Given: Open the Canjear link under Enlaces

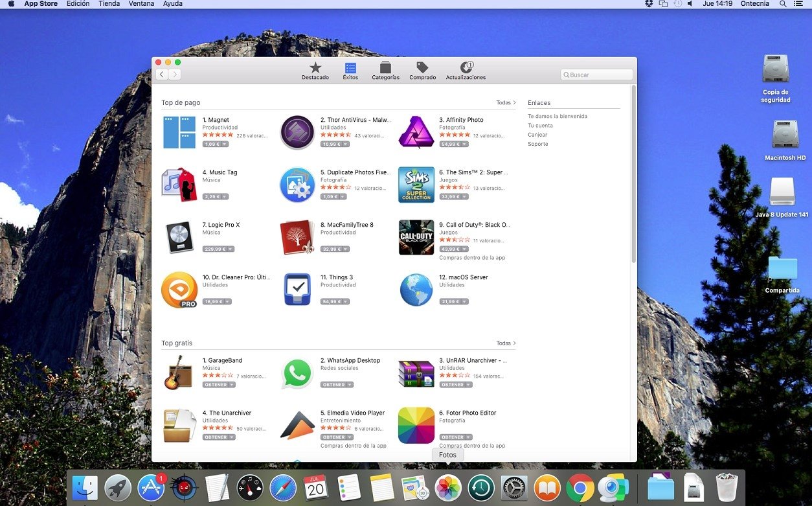Looking at the screenshot, I should tap(537, 135).
